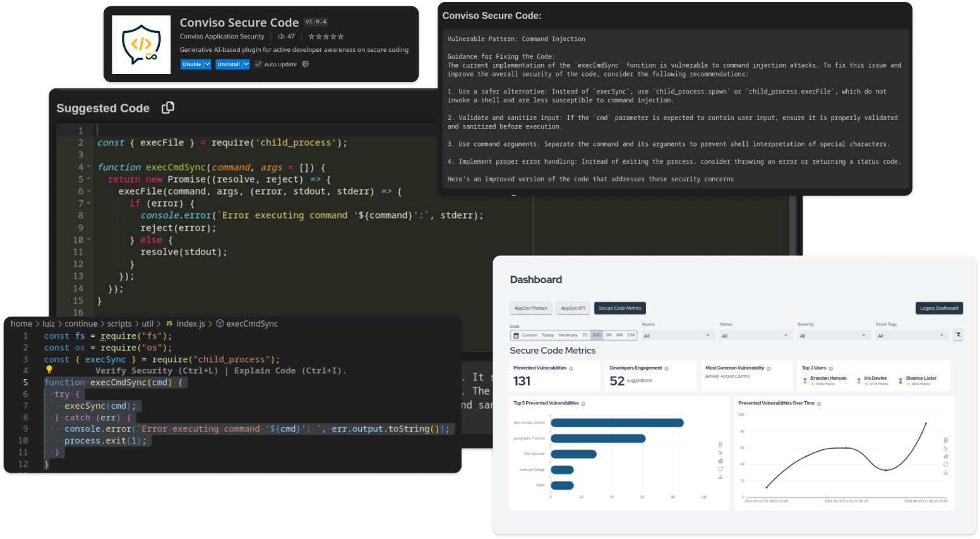Open the Legacy Dashboard button

(x=939, y=308)
